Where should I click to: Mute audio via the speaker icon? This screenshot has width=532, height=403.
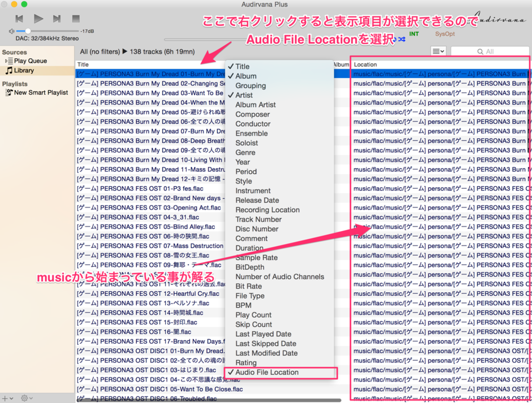tap(11, 31)
